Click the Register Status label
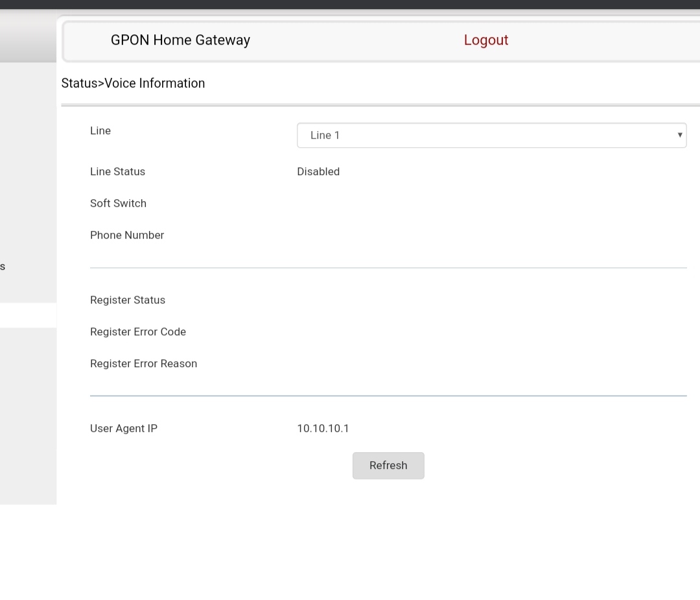 [128, 300]
